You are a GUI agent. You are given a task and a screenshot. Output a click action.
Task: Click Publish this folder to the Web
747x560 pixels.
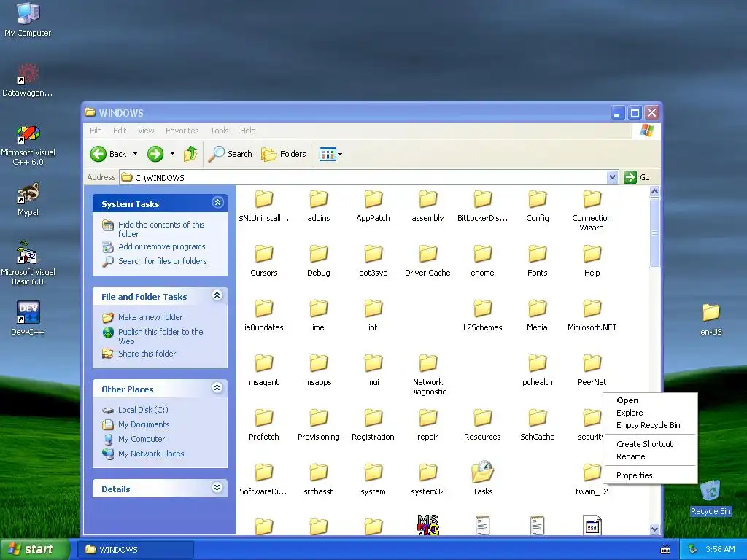point(160,336)
